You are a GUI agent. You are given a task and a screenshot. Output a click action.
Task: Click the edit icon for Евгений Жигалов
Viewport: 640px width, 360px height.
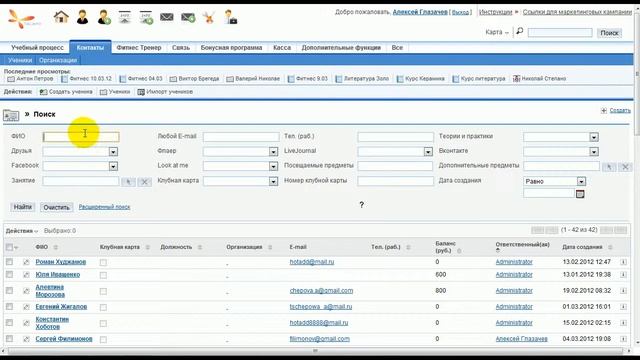26,307
